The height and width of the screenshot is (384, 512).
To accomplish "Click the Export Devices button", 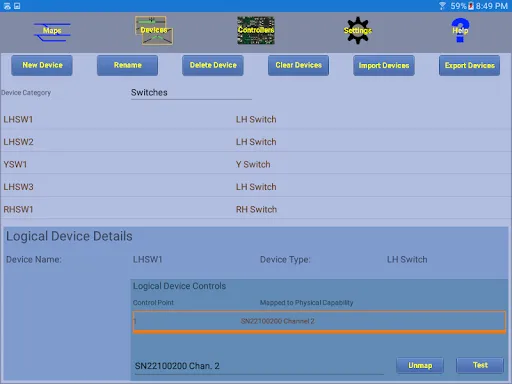I will tap(470, 65).
